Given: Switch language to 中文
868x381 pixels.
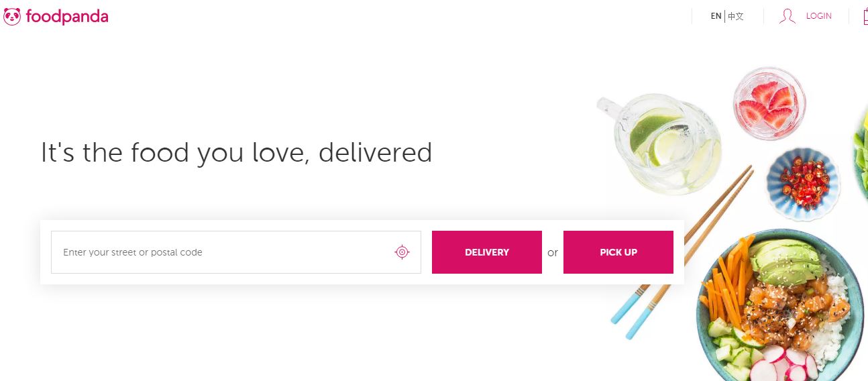Looking at the screenshot, I should [736, 16].
